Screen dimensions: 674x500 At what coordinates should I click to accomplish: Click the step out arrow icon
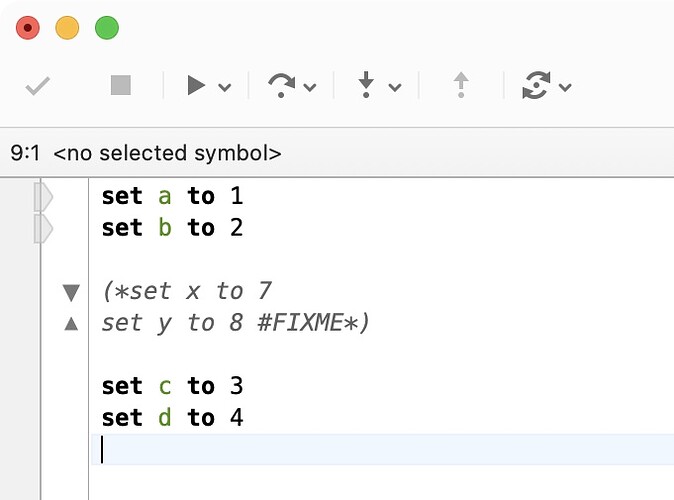(461, 85)
